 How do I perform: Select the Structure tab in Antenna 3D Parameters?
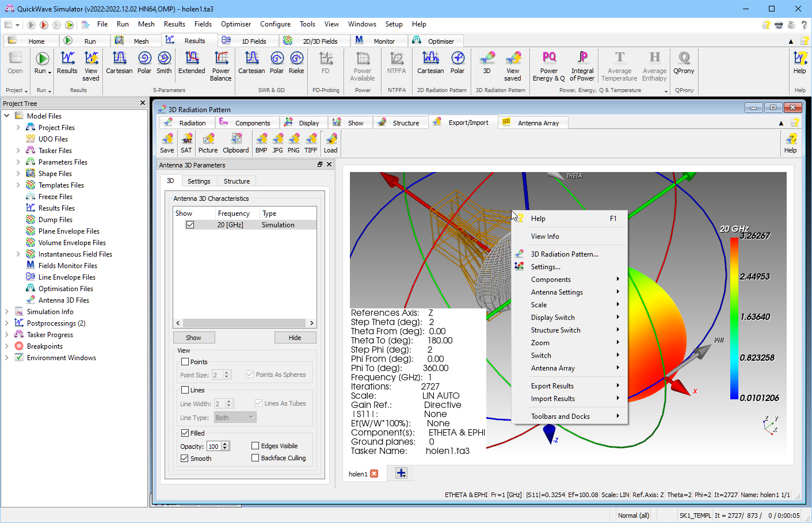point(237,181)
